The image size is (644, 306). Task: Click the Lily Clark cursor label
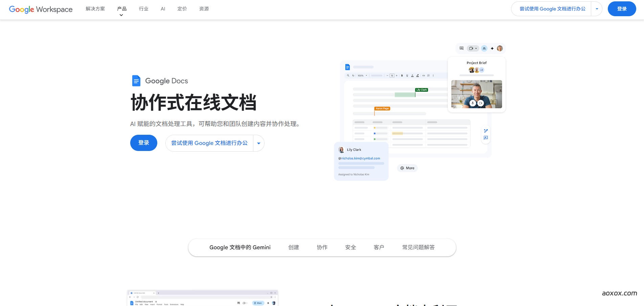click(422, 90)
